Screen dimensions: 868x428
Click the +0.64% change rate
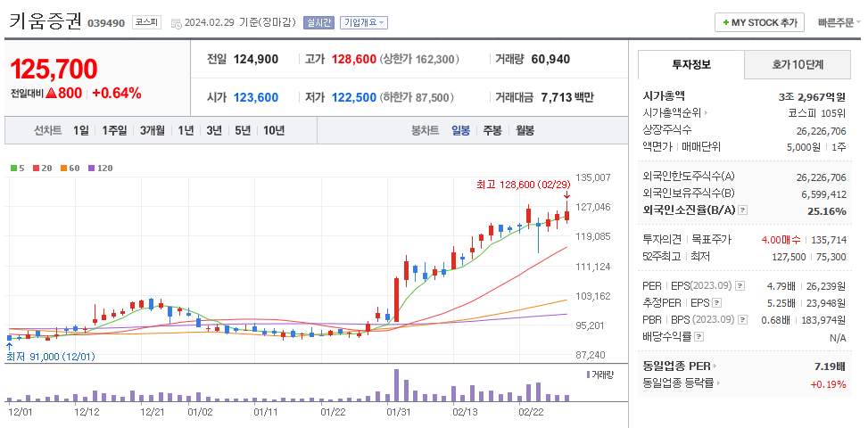coord(116,93)
